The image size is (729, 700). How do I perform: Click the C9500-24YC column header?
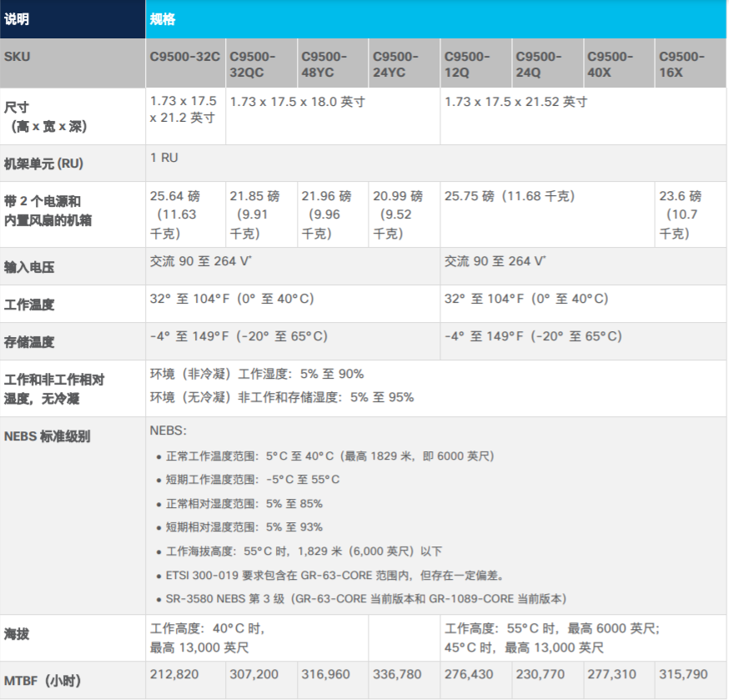pyautogui.click(x=405, y=64)
